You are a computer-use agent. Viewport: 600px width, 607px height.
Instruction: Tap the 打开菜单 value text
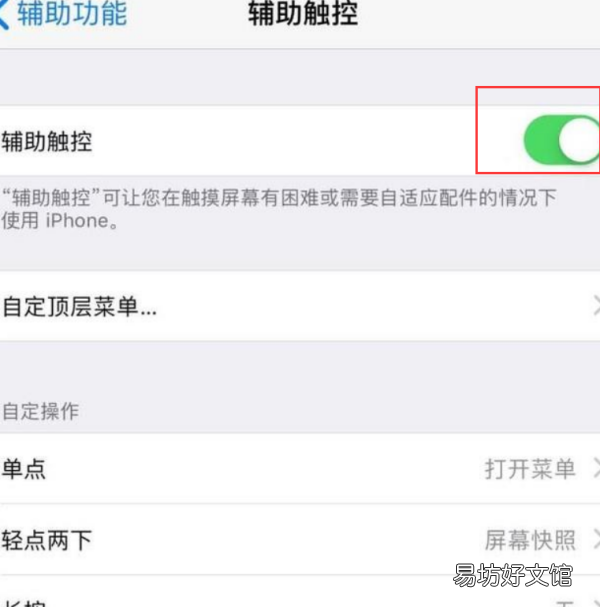click(x=530, y=469)
